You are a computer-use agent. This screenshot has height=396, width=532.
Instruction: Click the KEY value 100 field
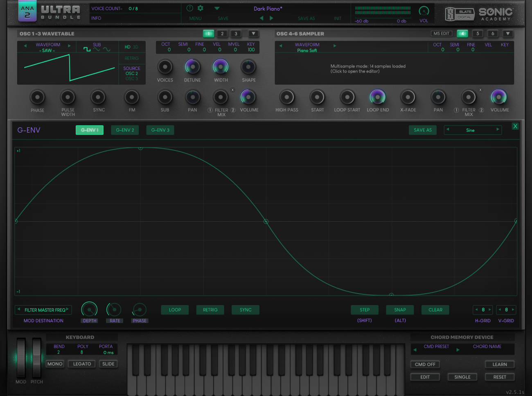pos(251,50)
